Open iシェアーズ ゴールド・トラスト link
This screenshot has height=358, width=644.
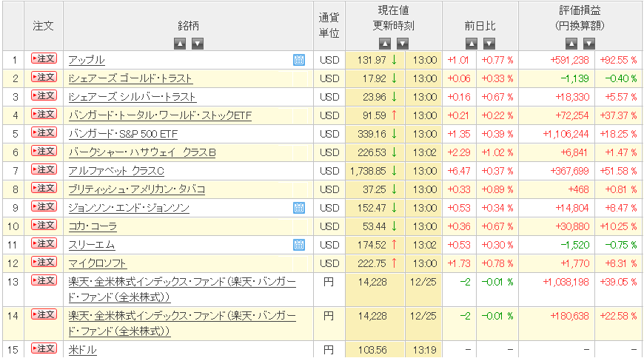point(130,78)
